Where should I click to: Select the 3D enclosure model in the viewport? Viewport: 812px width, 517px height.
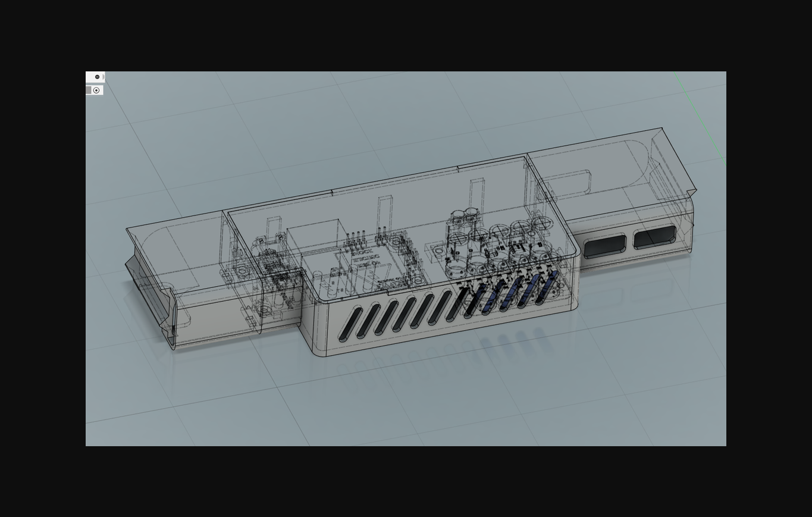click(x=410, y=243)
